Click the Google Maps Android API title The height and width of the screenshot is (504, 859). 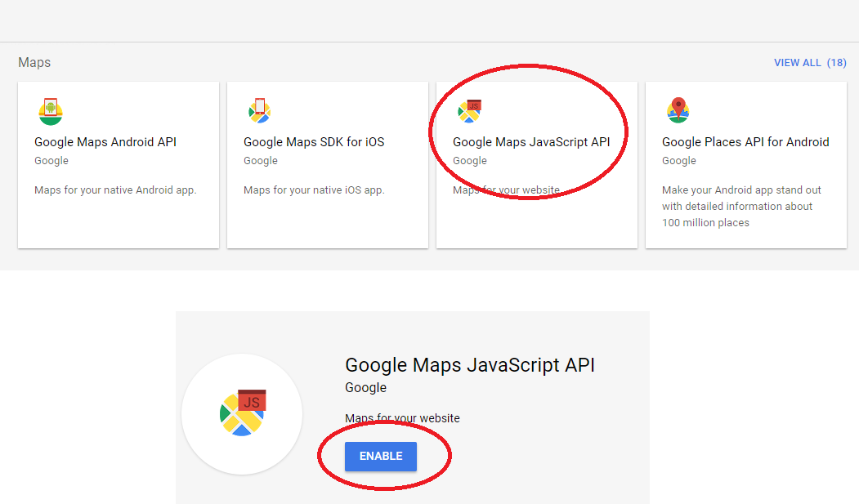click(x=105, y=141)
